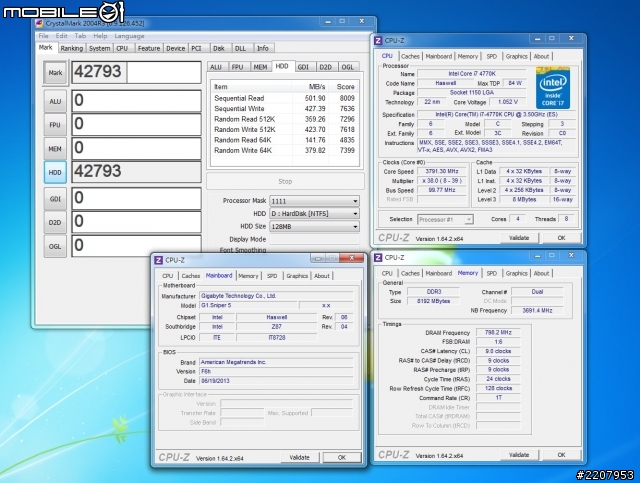Switch to the Feature tab in CrystalMark
The width and height of the screenshot is (640, 483).
tap(149, 48)
